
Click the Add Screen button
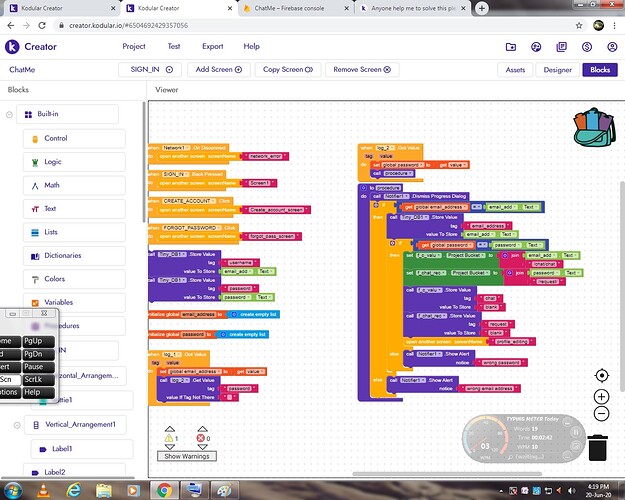[x=219, y=69]
